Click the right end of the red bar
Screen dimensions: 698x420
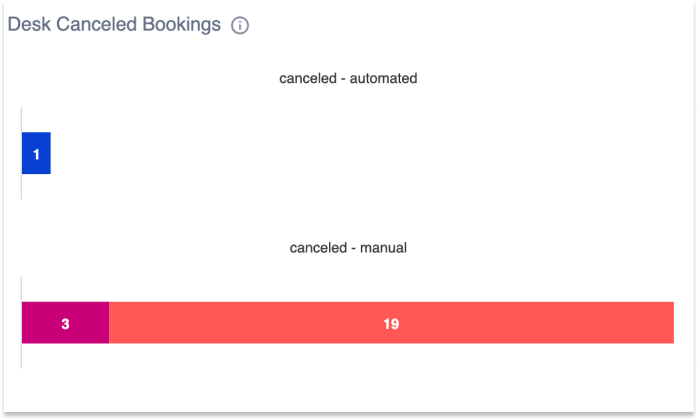click(x=668, y=322)
